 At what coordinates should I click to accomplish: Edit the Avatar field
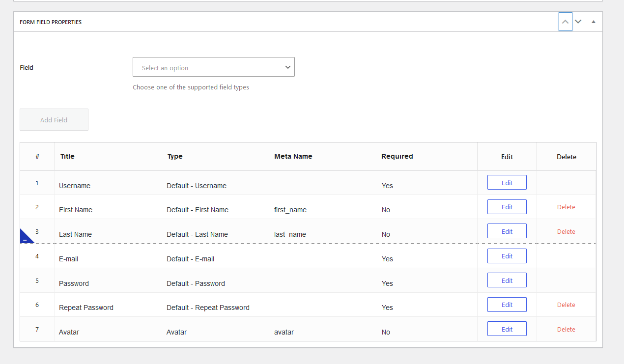(507, 329)
